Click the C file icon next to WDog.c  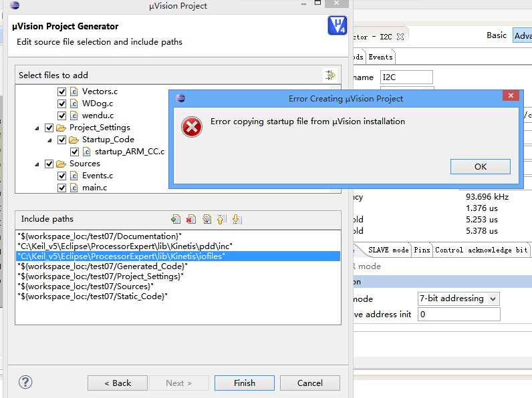(x=74, y=104)
